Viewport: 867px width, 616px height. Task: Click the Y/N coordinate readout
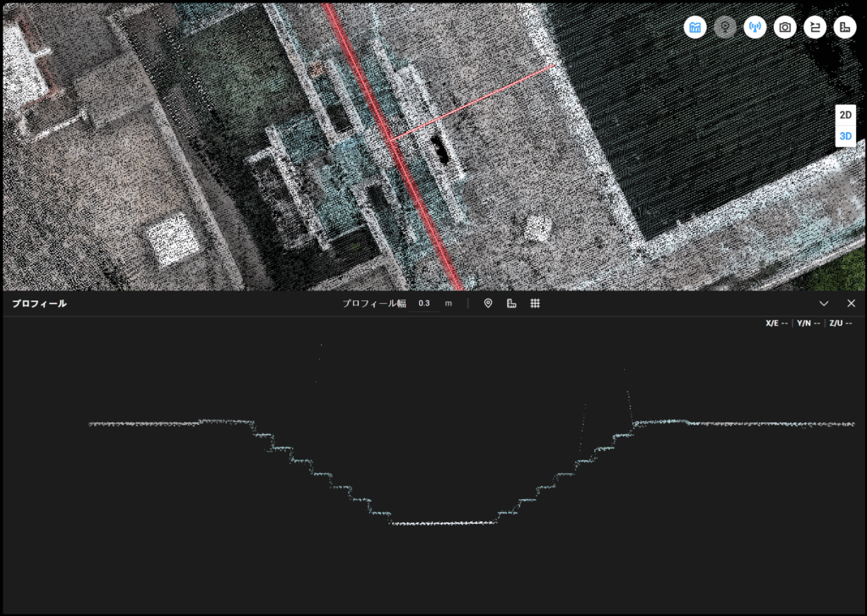click(x=809, y=323)
